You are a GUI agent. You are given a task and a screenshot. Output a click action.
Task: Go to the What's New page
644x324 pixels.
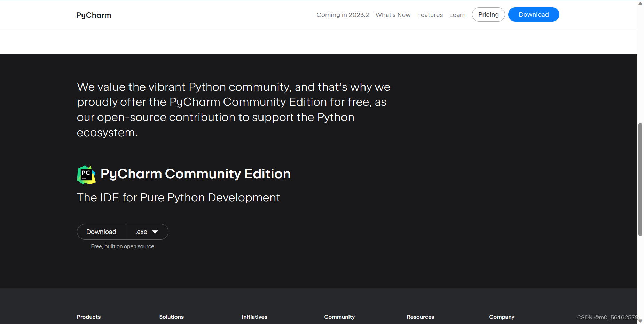(x=393, y=15)
